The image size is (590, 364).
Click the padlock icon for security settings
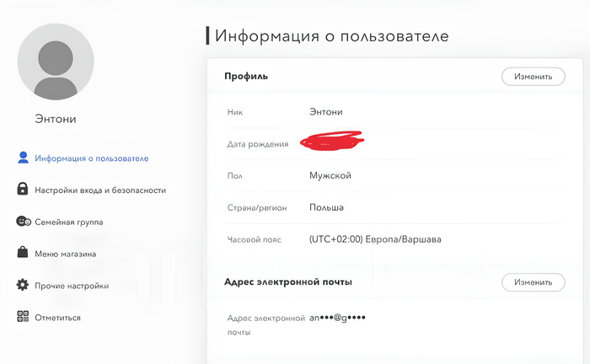click(24, 190)
